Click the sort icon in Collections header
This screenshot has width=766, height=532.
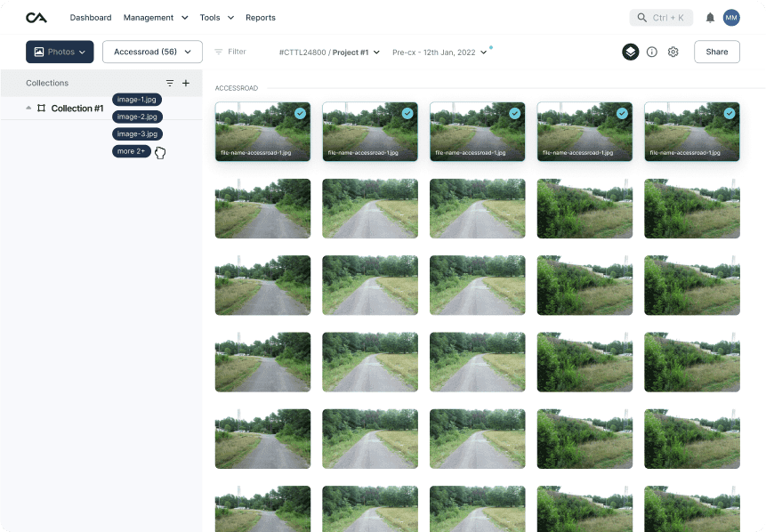coord(170,83)
